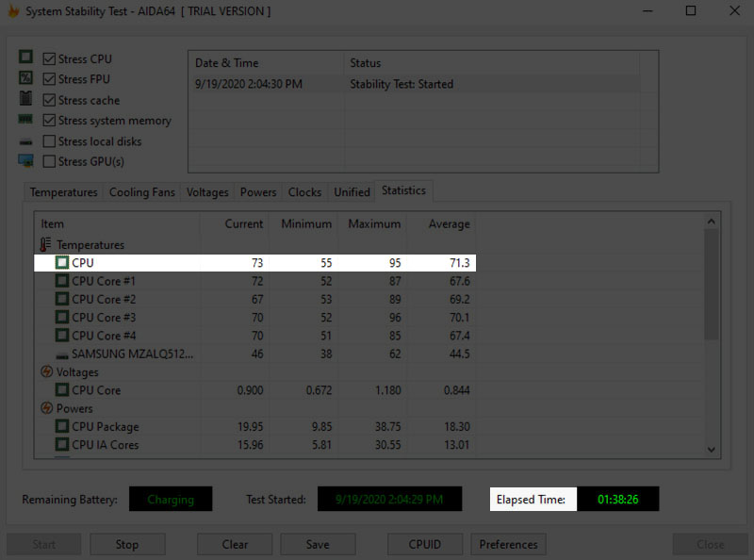
Task: Toggle the Stress cache checkbox
Action: [x=49, y=100]
